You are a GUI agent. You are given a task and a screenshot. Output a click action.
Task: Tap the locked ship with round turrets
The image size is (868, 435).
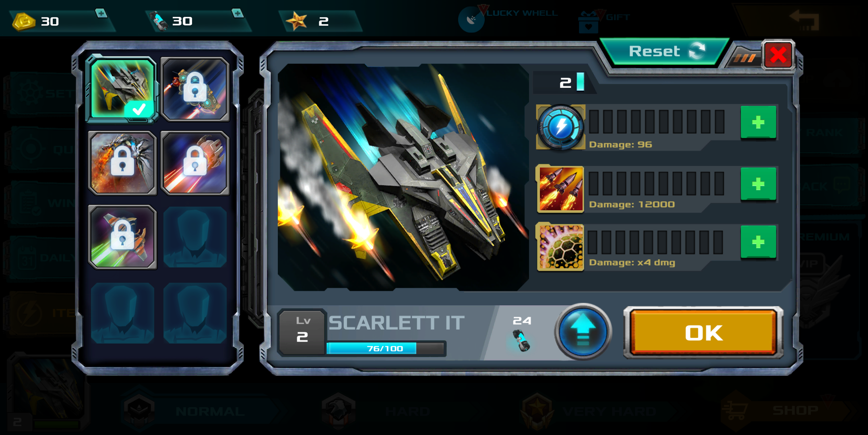[x=195, y=89]
